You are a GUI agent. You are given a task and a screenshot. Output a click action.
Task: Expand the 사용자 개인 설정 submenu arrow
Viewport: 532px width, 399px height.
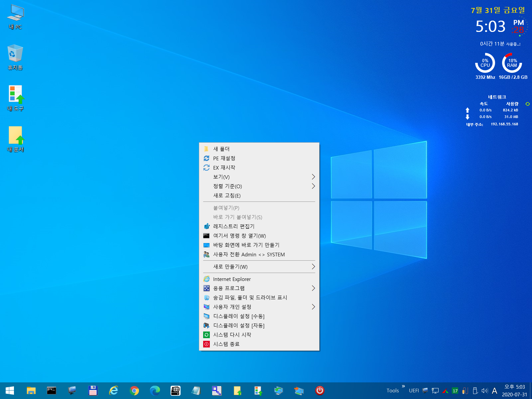(313, 307)
